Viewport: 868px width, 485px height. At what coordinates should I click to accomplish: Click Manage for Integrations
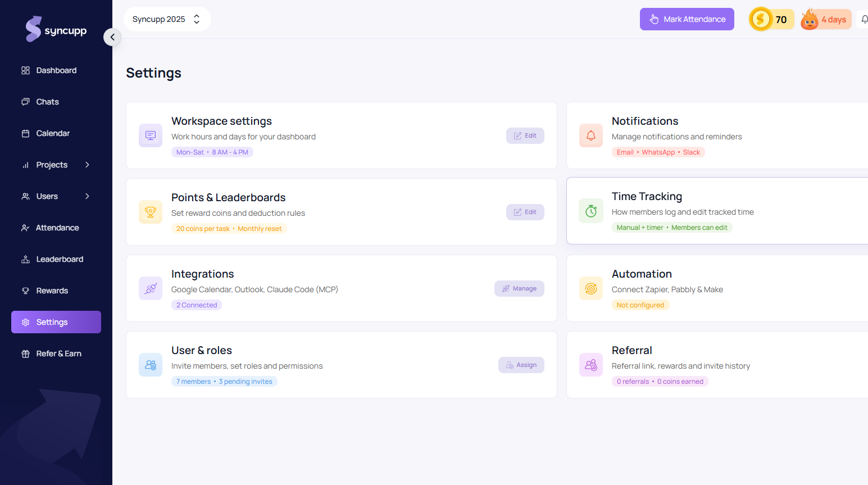coord(519,288)
